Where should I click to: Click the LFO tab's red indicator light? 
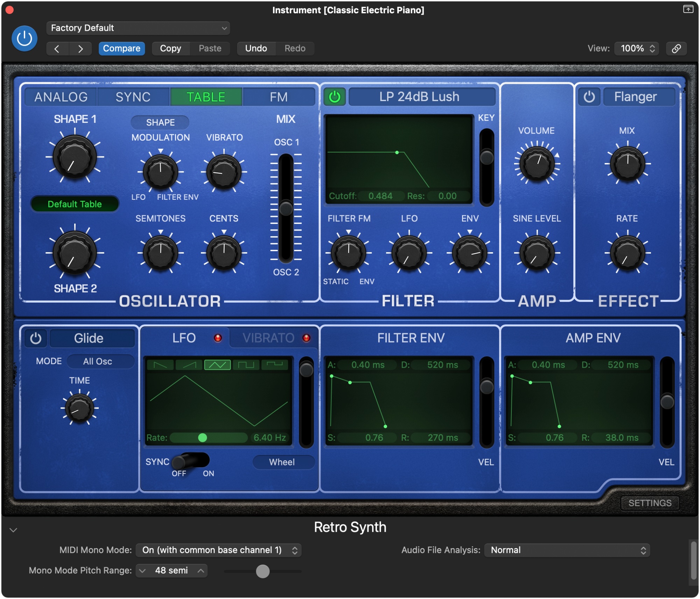coord(218,338)
